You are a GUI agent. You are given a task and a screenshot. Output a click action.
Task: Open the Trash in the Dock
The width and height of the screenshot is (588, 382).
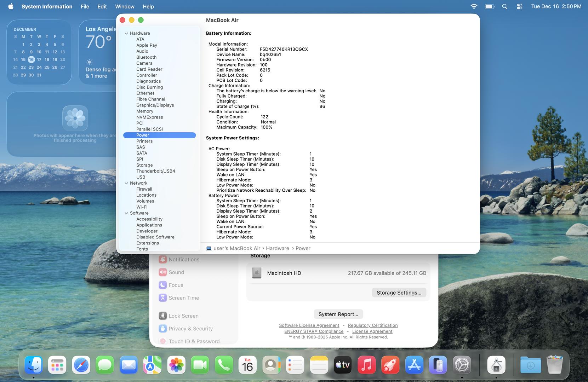pyautogui.click(x=554, y=365)
